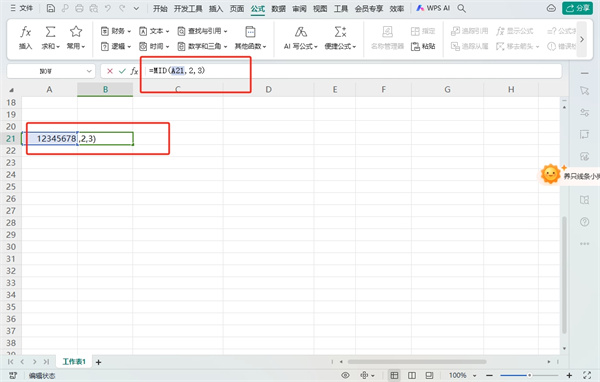Switch to the 数据 tab

pos(279,8)
